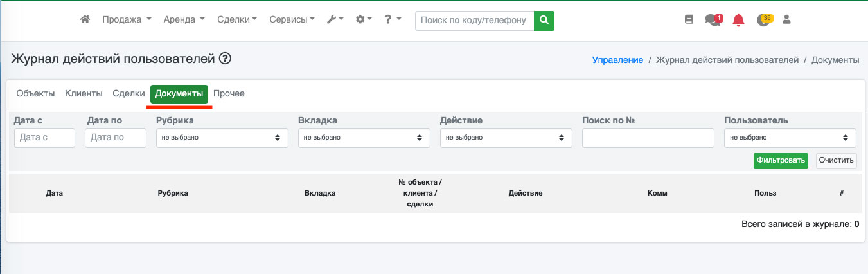Image resolution: width=868 pixels, height=274 pixels.
Task: Switch to the Объекты tab
Action: pos(35,94)
